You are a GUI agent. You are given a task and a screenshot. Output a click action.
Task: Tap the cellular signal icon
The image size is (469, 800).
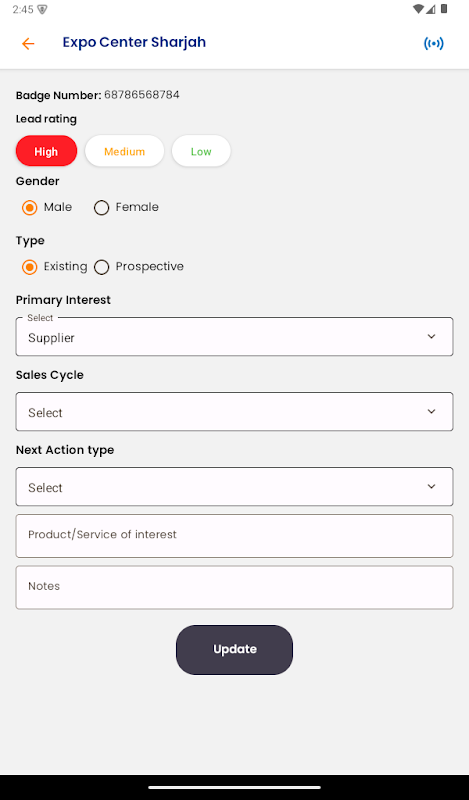430,9
